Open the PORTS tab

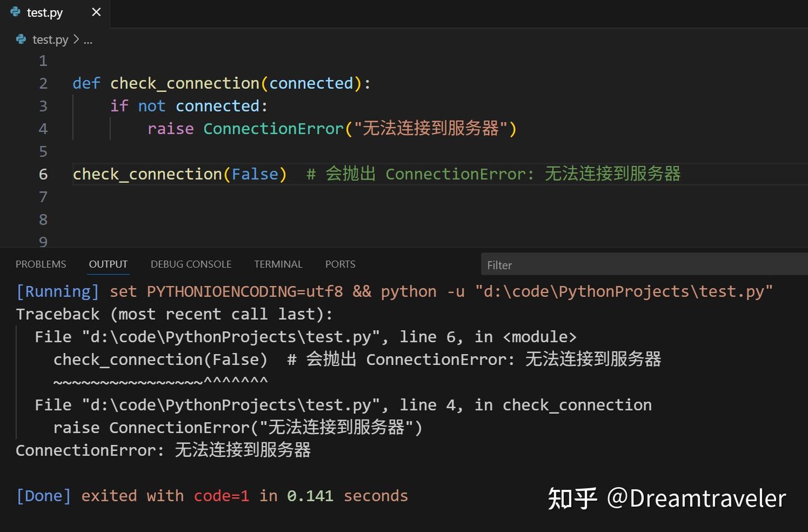tap(339, 264)
